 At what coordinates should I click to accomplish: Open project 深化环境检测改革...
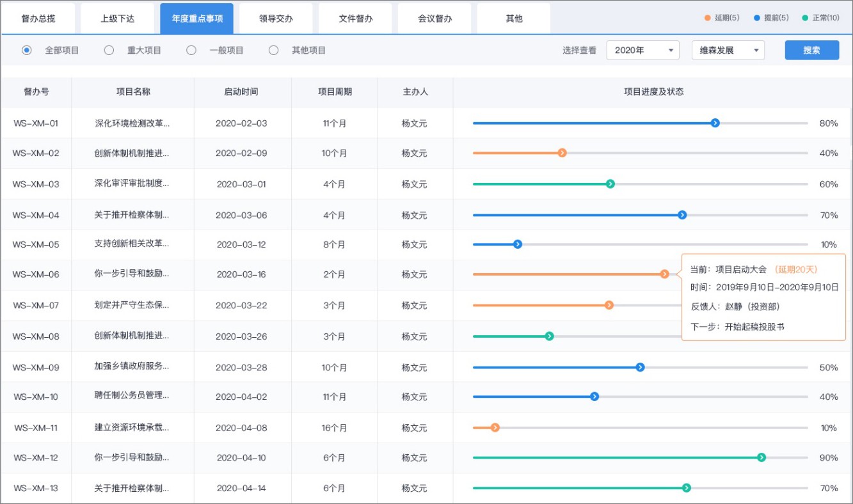(132, 123)
